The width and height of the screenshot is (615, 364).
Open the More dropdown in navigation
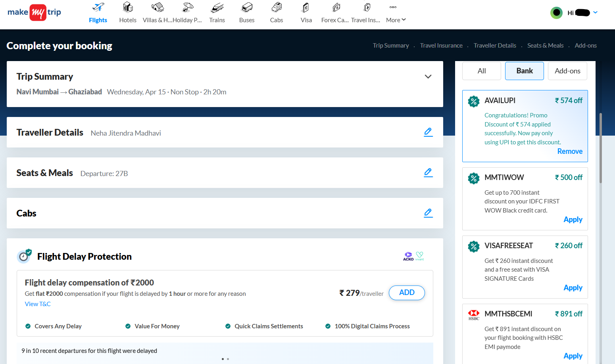click(x=396, y=20)
